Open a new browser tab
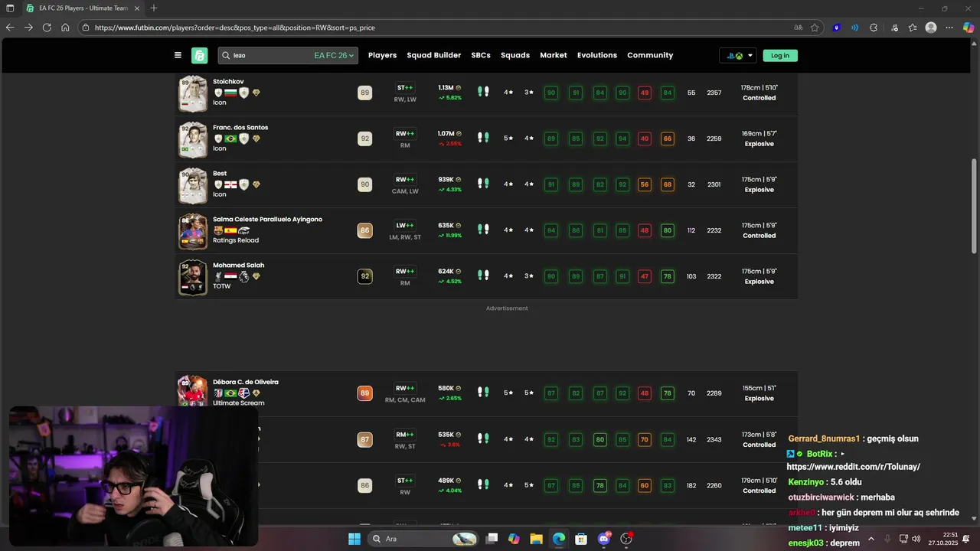980x551 pixels. pyautogui.click(x=154, y=8)
